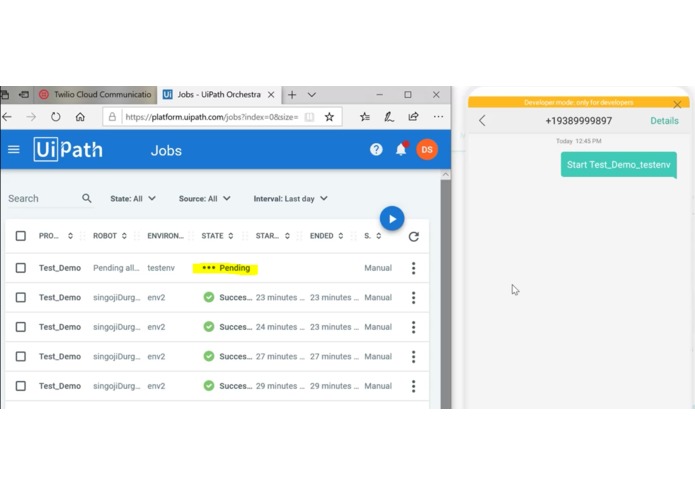Switch to the Twilio Cloud Communications tab

(x=95, y=94)
